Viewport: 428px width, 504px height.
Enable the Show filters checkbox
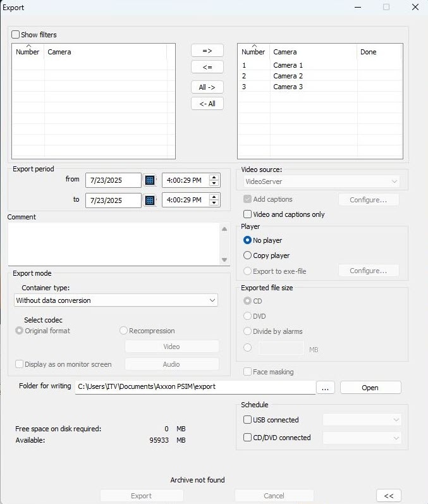tap(15, 34)
